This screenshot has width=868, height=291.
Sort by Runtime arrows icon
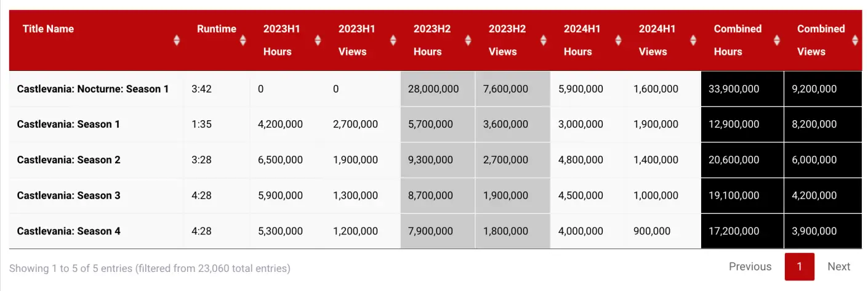click(243, 40)
